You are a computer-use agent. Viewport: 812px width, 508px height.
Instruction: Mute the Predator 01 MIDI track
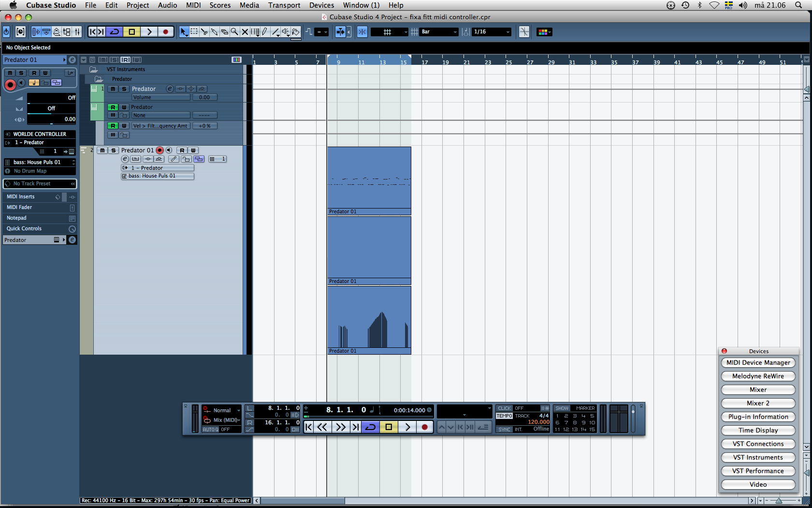click(102, 150)
